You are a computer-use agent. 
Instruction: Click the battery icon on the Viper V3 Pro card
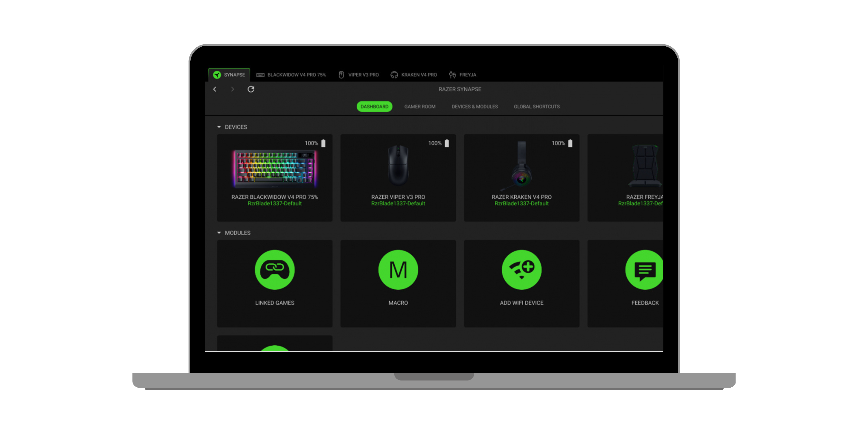coord(447,143)
